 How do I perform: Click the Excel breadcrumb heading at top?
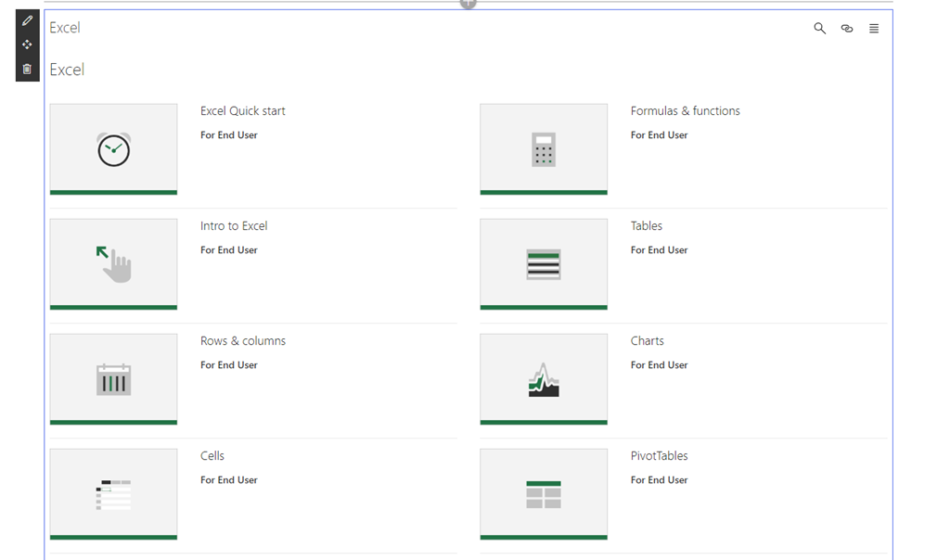click(65, 28)
